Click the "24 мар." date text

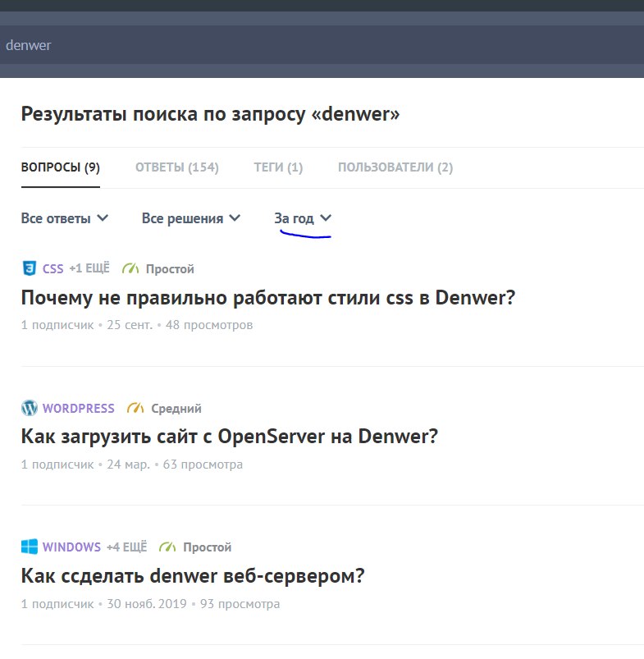coord(128,465)
